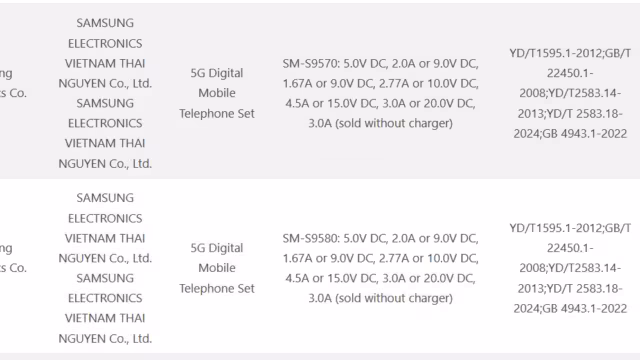Click the second row's YD/T1595.1-2012 standards cell
Screen dimensions: 640x360
click(570, 268)
